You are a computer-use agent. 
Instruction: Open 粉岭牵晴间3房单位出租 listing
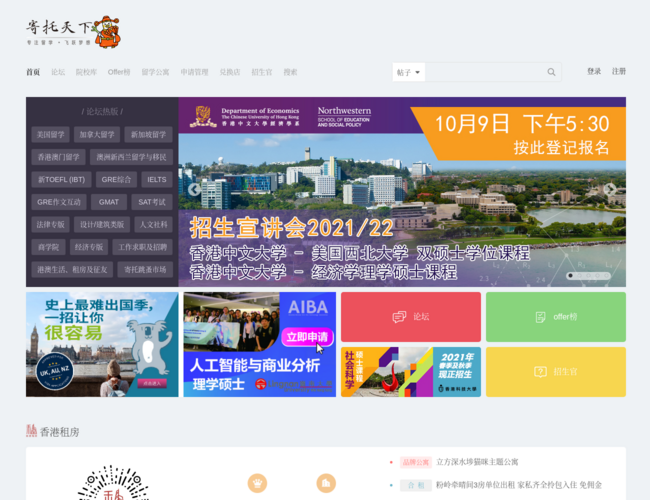pos(519,485)
